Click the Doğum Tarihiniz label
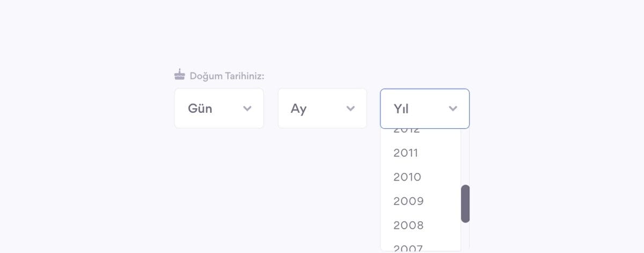Viewport: 644px width, 253px height. point(227,76)
